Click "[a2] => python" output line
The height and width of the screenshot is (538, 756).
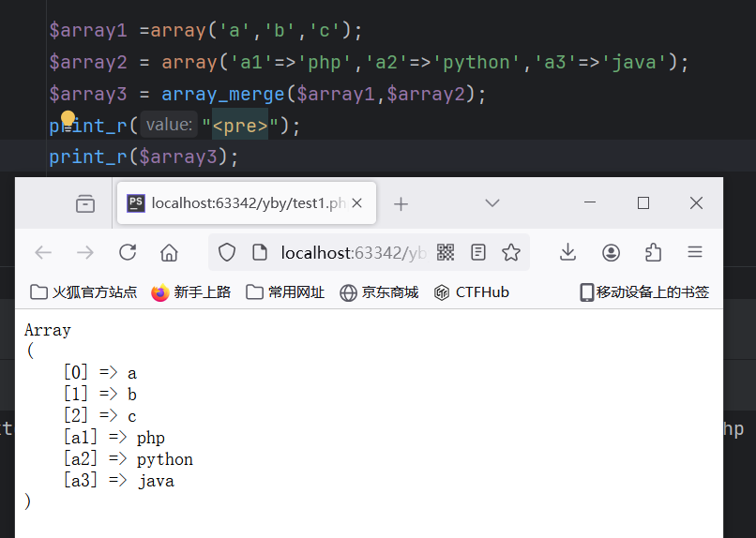tap(129, 459)
